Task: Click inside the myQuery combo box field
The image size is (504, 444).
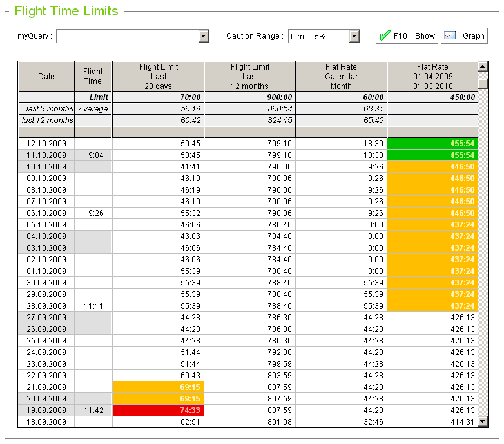Action: pos(128,36)
